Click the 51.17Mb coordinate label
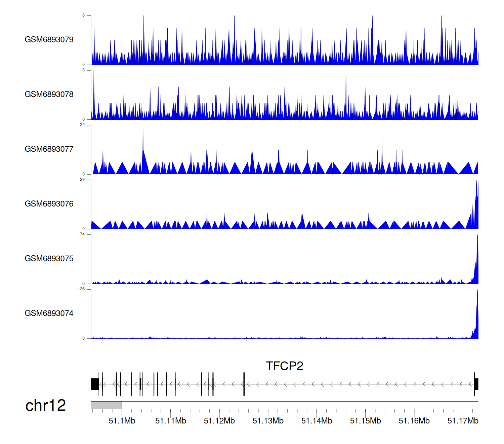The height and width of the screenshot is (444, 504). click(463, 421)
